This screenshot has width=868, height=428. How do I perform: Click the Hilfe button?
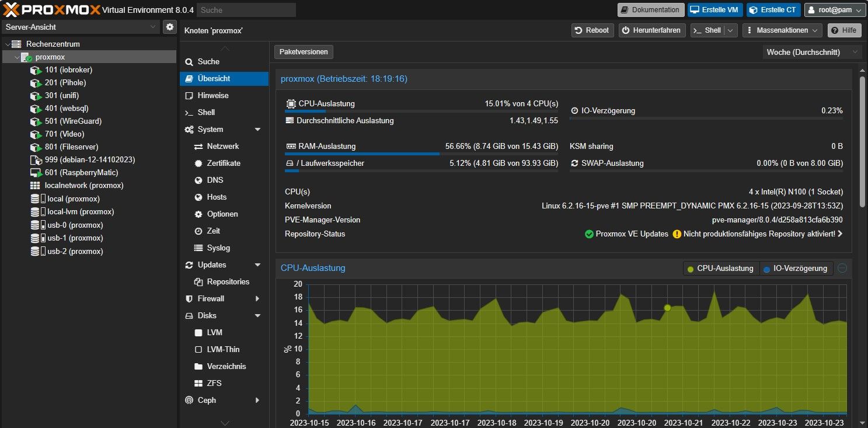click(844, 30)
